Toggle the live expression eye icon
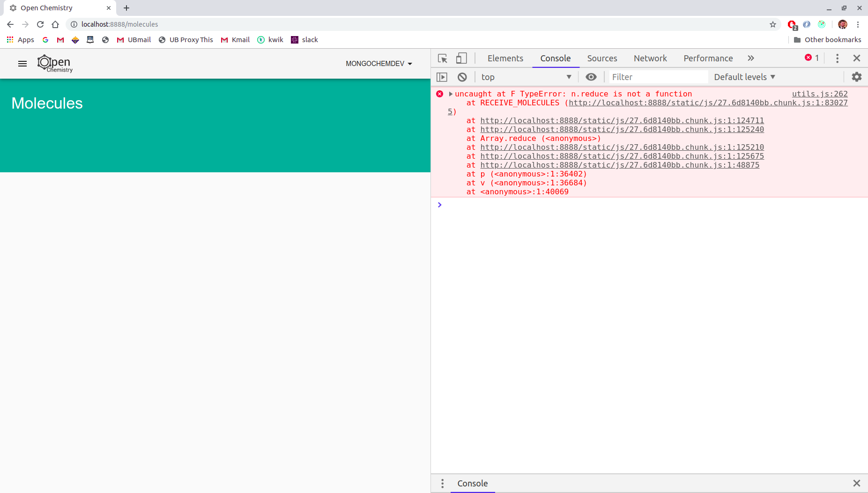Image resolution: width=868 pixels, height=493 pixels. (591, 77)
